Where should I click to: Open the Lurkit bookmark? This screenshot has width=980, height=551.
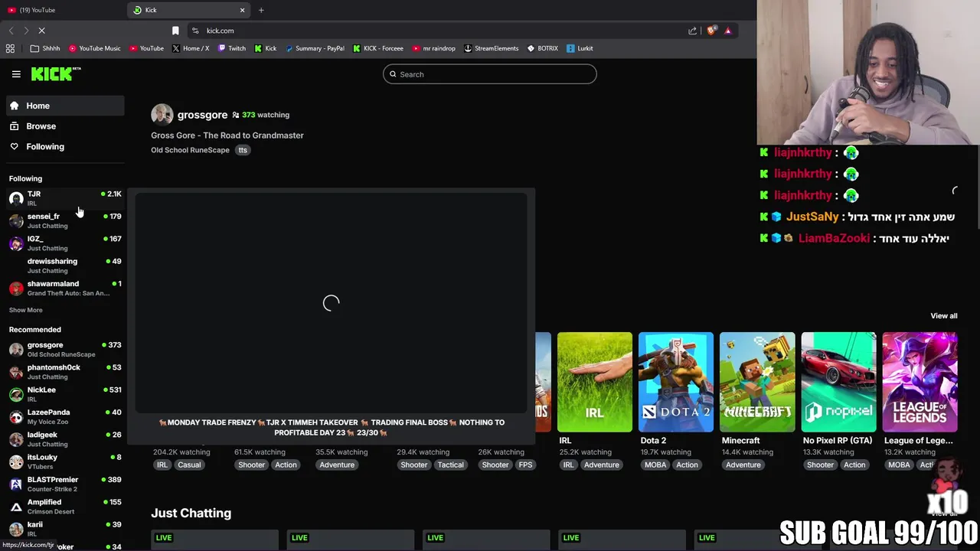(x=580, y=48)
